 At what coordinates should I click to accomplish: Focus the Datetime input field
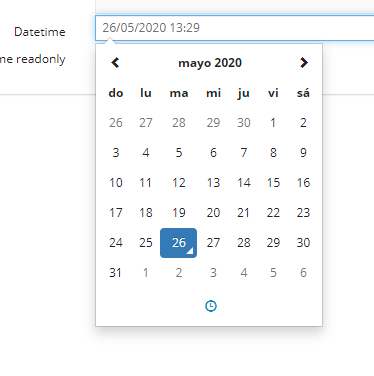point(235,28)
